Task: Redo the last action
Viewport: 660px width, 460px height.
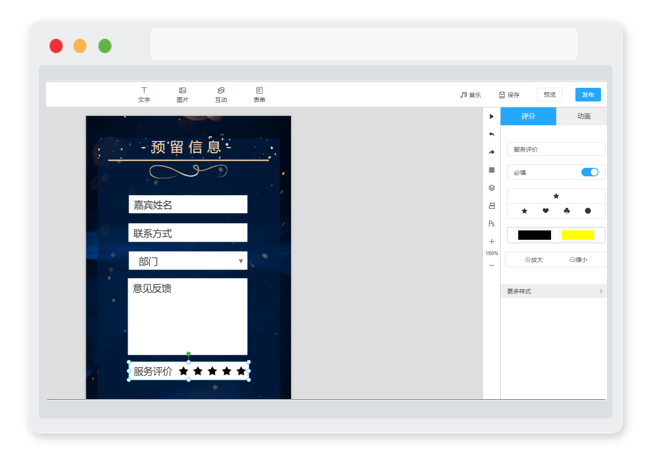Action: [x=491, y=152]
